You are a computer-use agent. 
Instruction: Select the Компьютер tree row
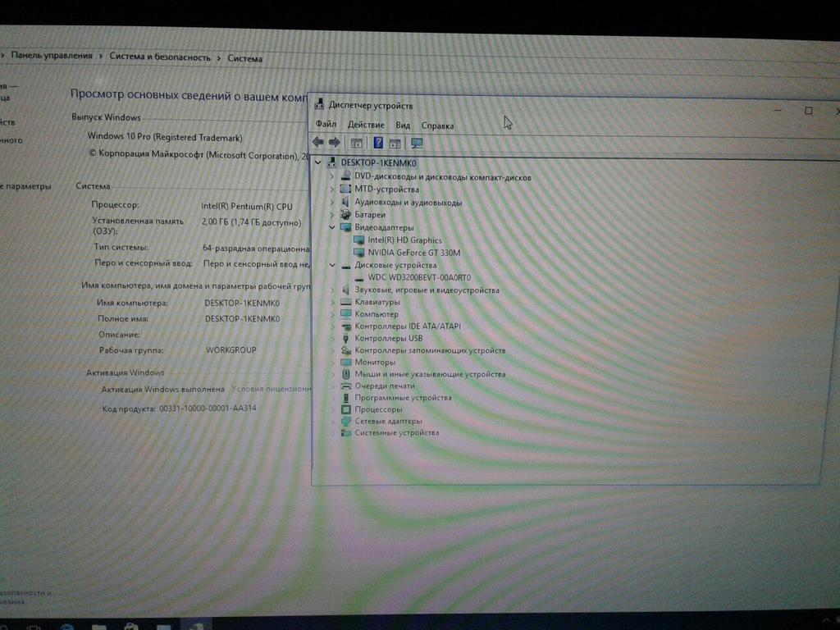376,314
